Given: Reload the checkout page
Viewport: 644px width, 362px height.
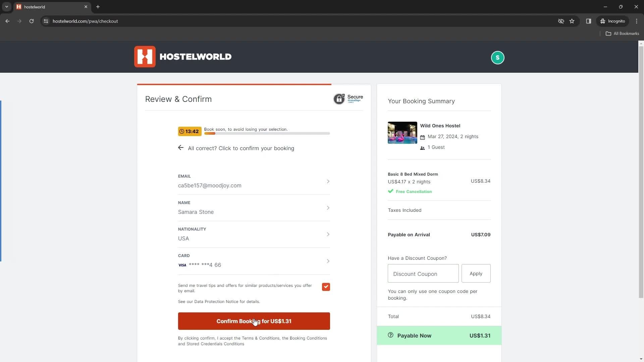Looking at the screenshot, I should coord(32,21).
